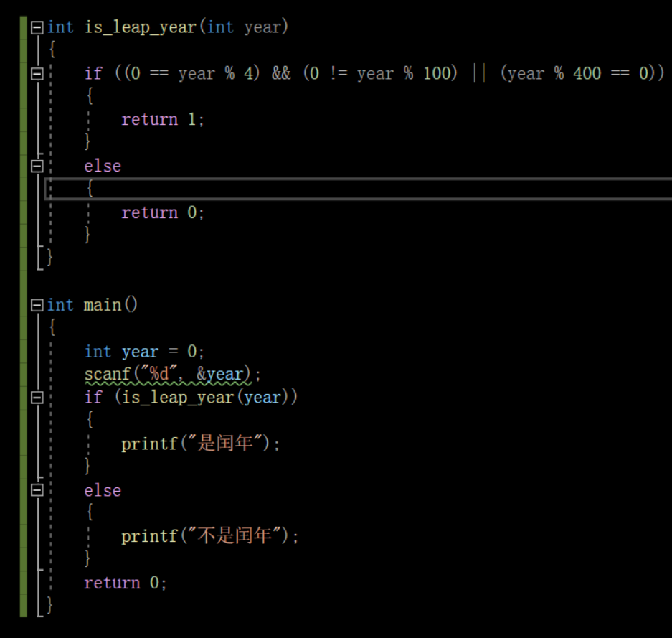
Task: Click the '(year % 400 == 0)' expression
Action: coord(578,74)
